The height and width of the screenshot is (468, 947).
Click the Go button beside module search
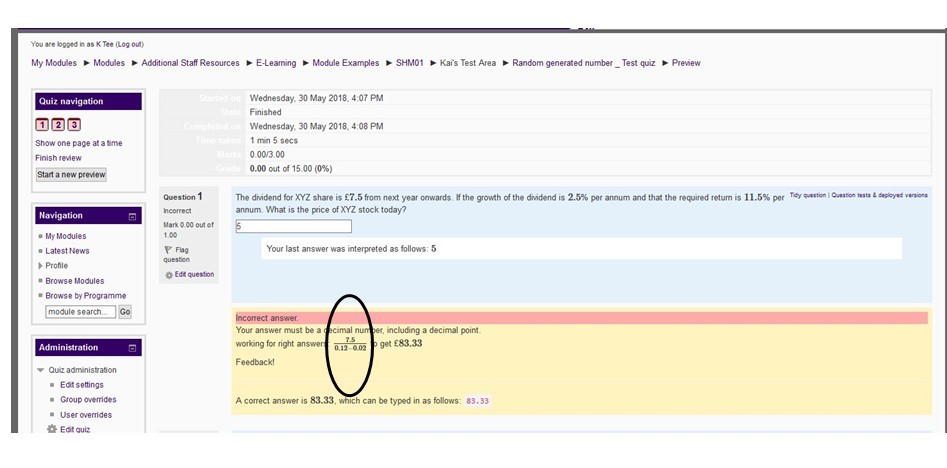pyautogui.click(x=125, y=312)
